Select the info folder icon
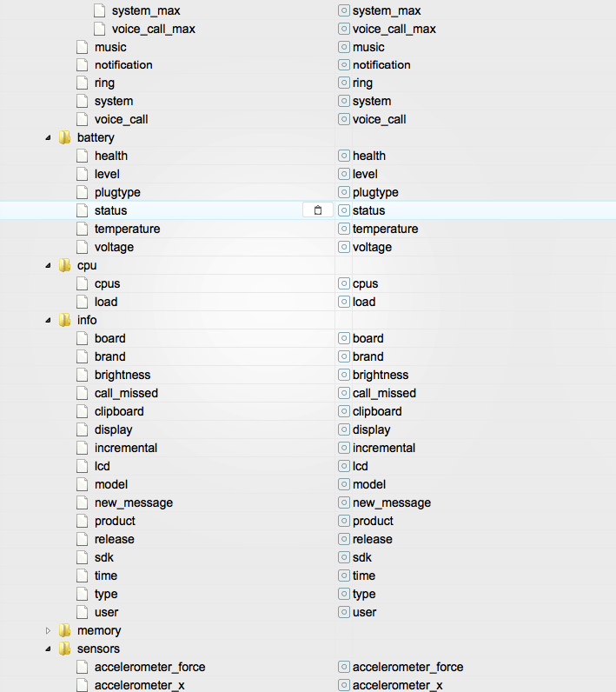 (65, 320)
